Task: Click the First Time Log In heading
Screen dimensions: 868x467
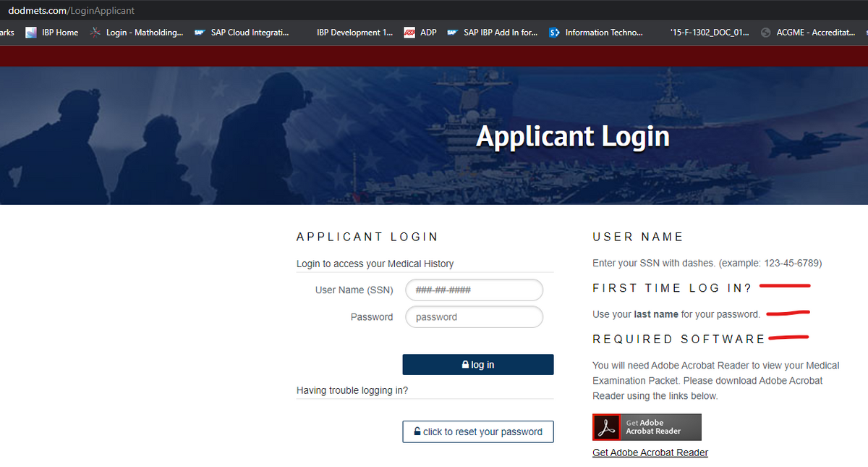Action: tap(672, 288)
